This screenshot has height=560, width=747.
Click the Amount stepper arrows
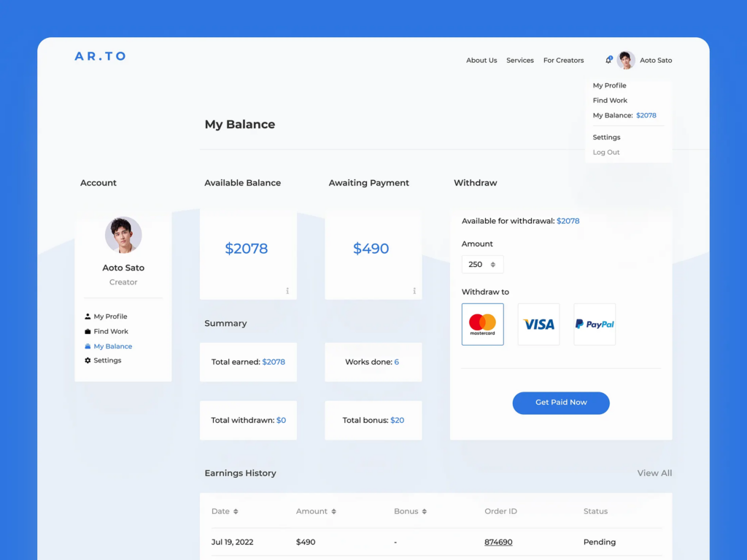click(493, 264)
